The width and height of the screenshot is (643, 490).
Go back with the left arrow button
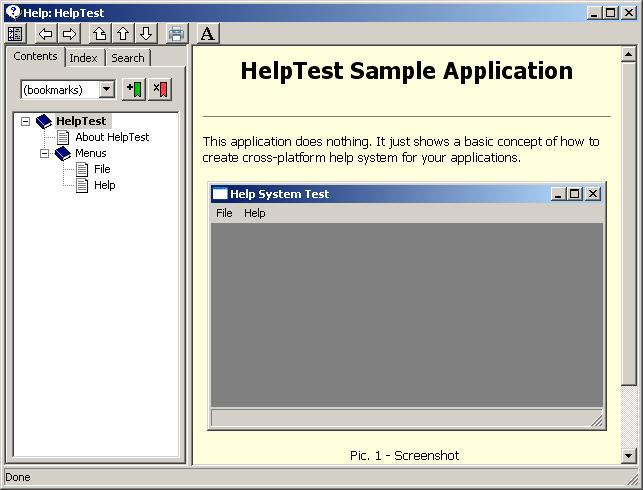[46, 34]
